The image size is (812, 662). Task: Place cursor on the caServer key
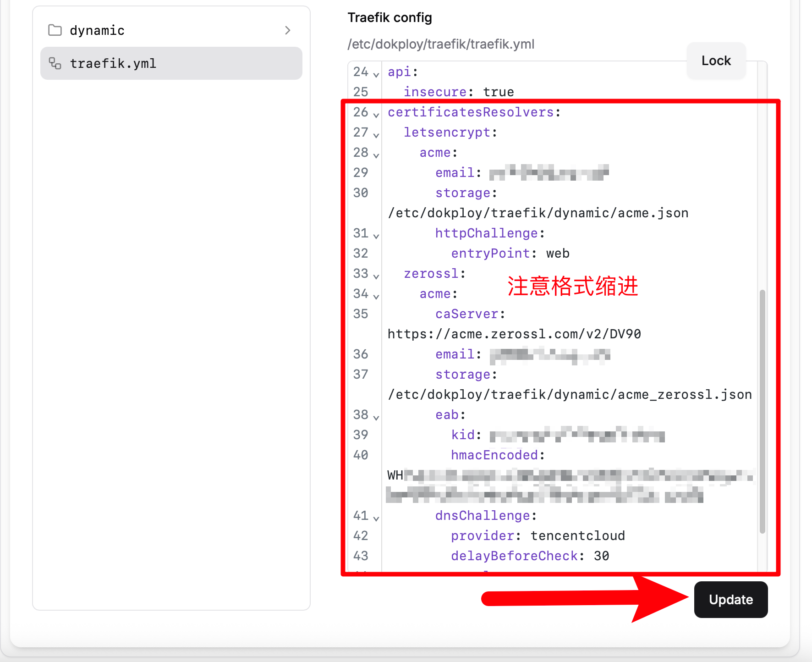click(x=466, y=314)
